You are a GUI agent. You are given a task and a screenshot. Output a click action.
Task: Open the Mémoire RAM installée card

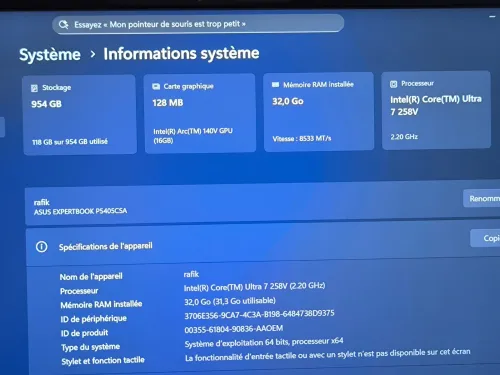tap(319, 112)
